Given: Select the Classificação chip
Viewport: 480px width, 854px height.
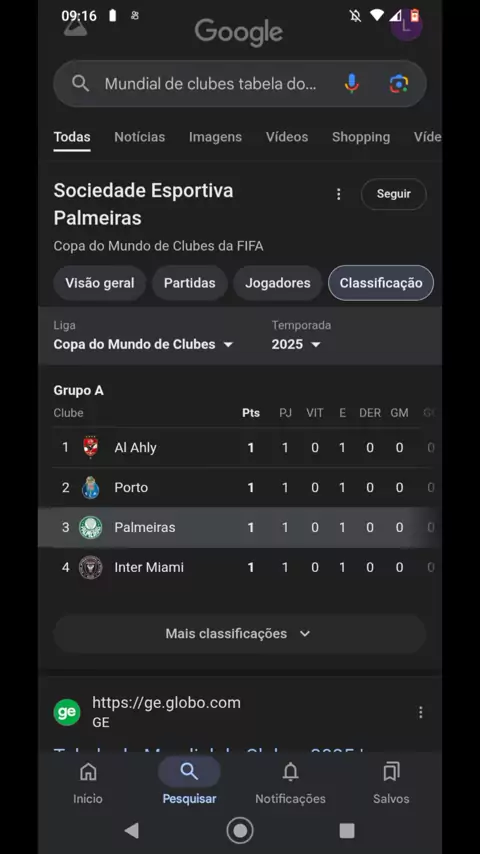Looking at the screenshot, I should [381, 283].
